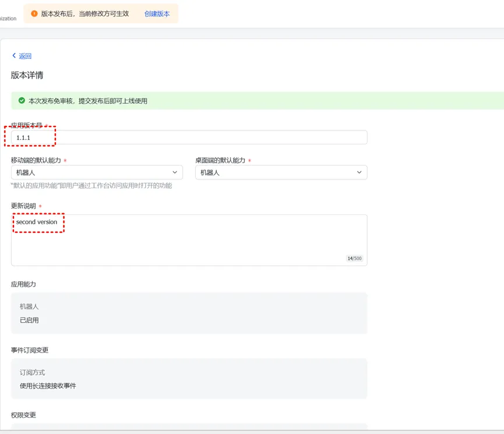Click the 机器人 label under 应用能力
504x434 pixels.
click(x=29, y=306)
